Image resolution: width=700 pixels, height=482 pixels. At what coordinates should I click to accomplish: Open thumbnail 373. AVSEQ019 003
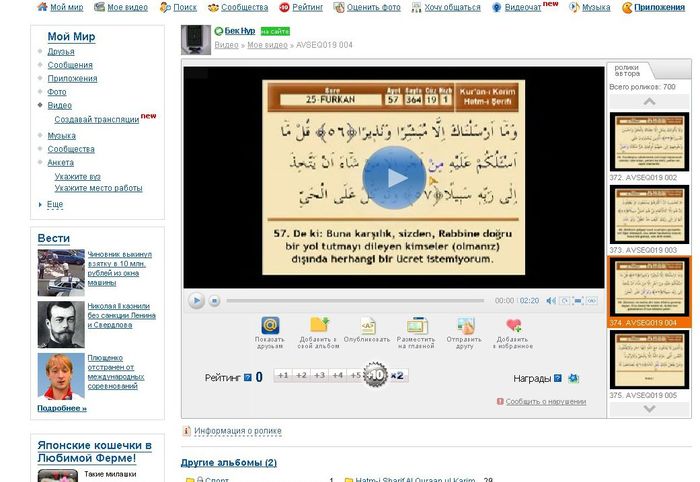pyautogui.click(x=649, y=215)
